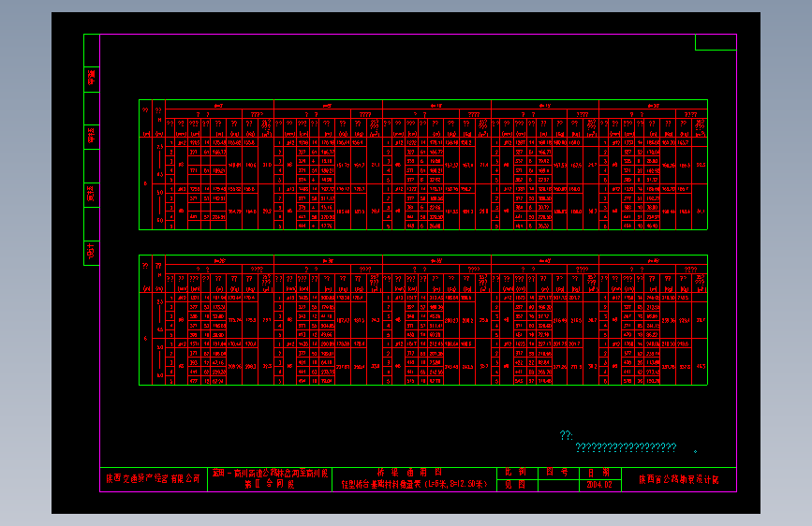
Task: Click the cyan question-mark note line
Action: point(626,447)
